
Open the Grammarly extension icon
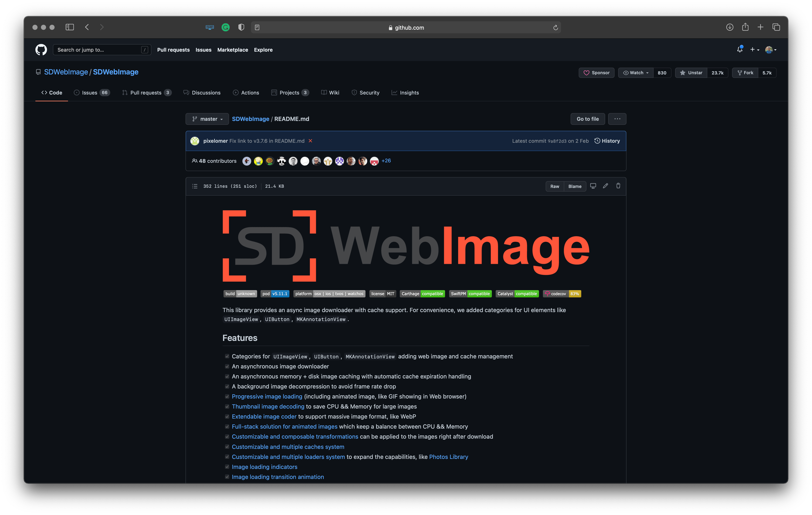[x=226, y=27]
